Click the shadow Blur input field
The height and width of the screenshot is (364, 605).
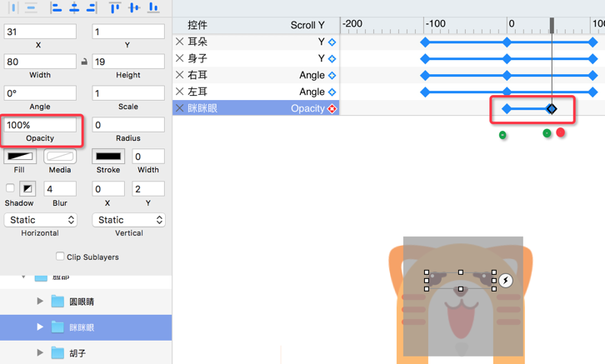[x=60, y=189]
